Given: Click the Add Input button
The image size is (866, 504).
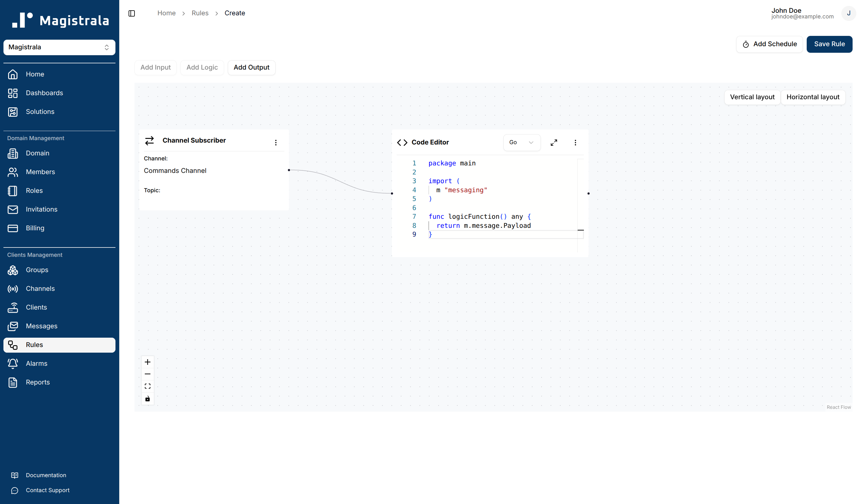Looking at the screenshot, I should click(x=155, y=68).
